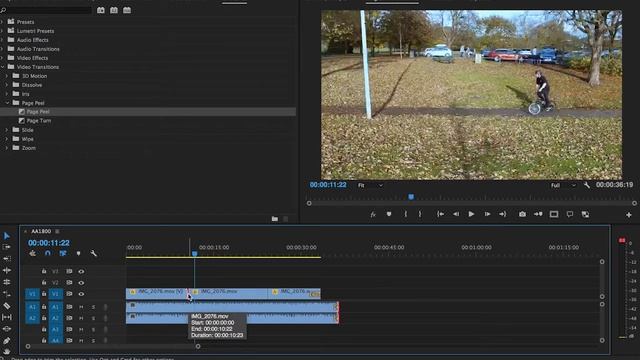This screenshot has height=360, width=640.
Task: Toggle sync lock for V2 track
Action: [69, 282]
